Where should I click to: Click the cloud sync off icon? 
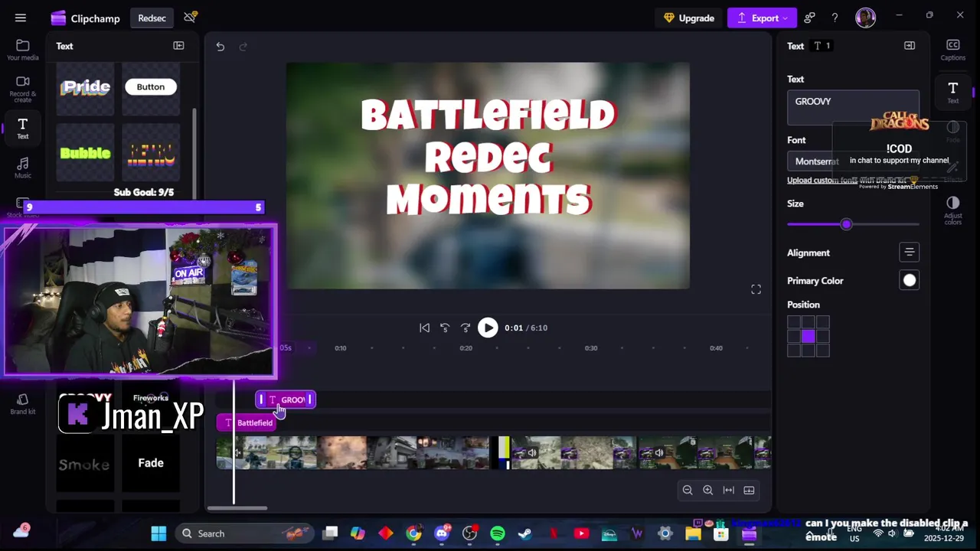190,18
